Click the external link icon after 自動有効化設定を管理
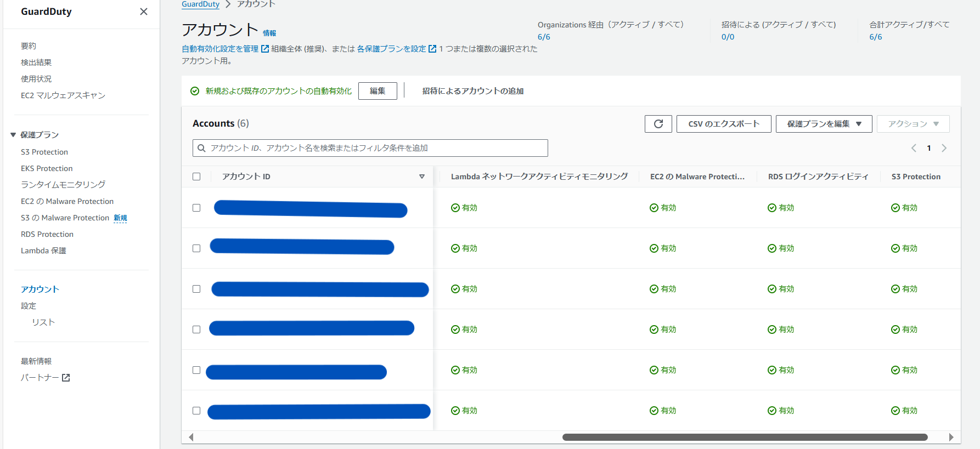Image resolution: width=980 pixels, height=449 pixels. pyautogui.click(x=265, y=49)
